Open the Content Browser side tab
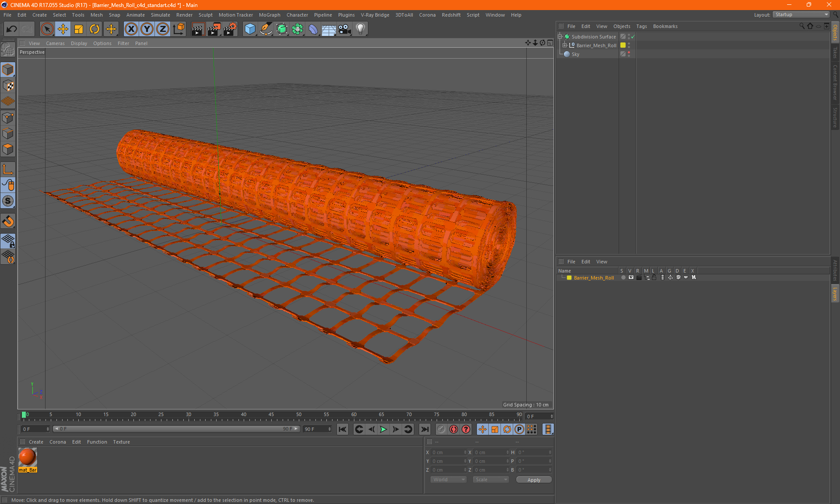Screen dimensions: 840x504 pyautogui.click(x=835, y=82)
